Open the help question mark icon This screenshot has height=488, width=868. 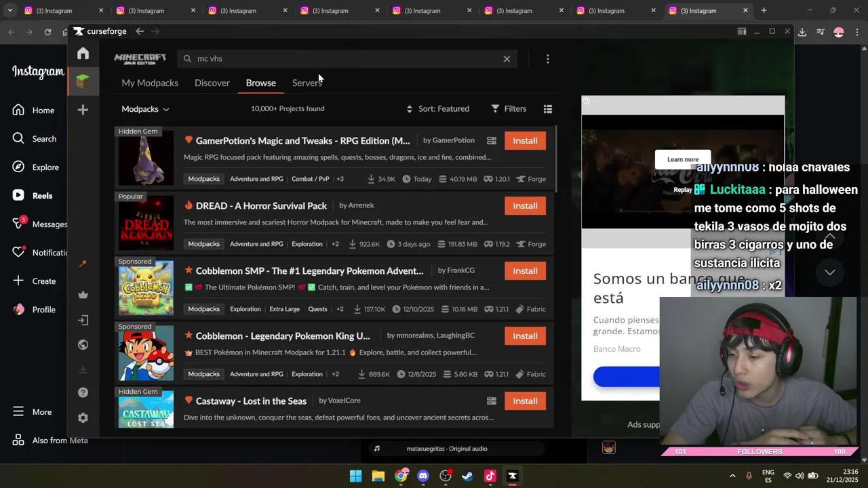[x=83, y=392]
